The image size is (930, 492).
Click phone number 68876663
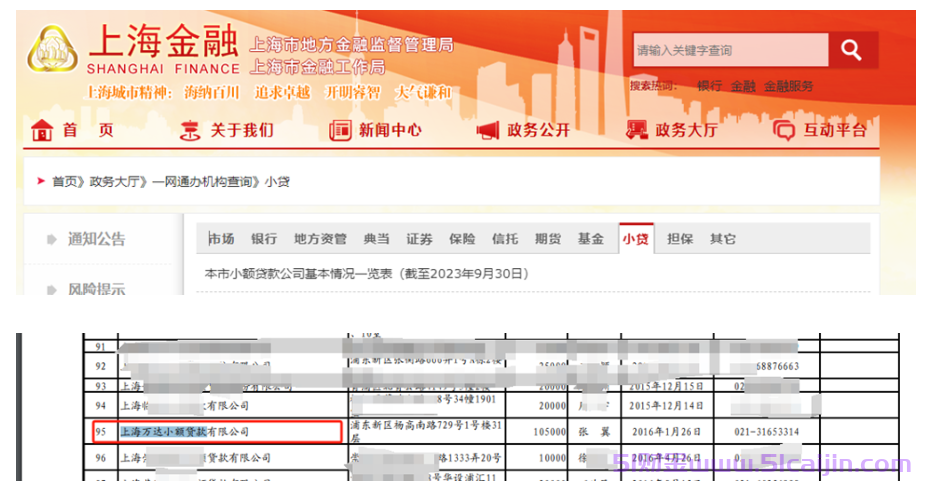[777, 366]
